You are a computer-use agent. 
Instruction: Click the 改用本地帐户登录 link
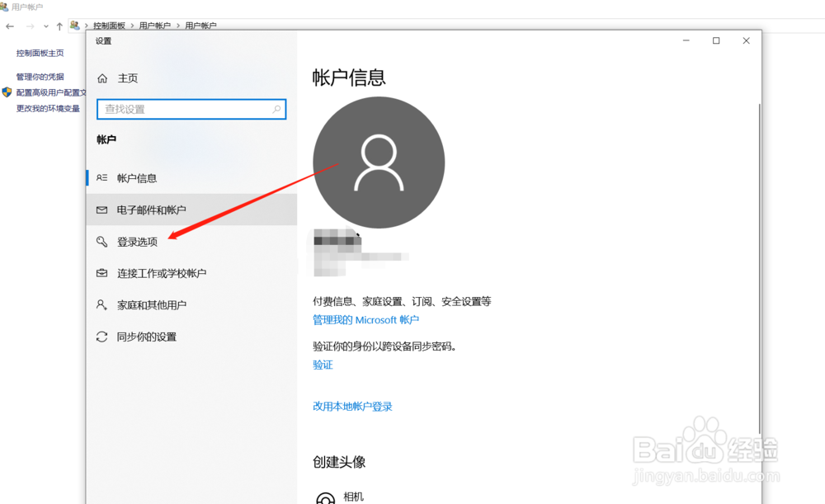[352, 406]
